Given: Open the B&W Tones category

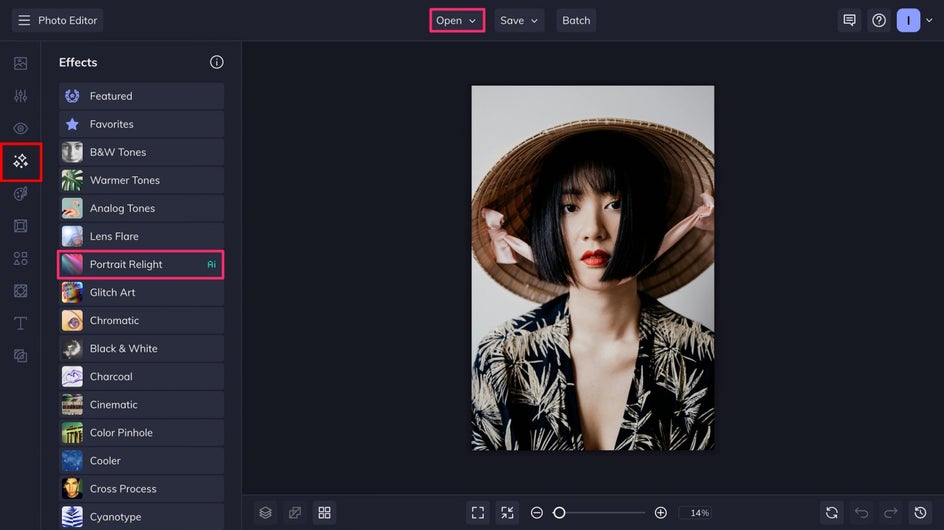Looking at the screenshot, I should click(141, 152).
